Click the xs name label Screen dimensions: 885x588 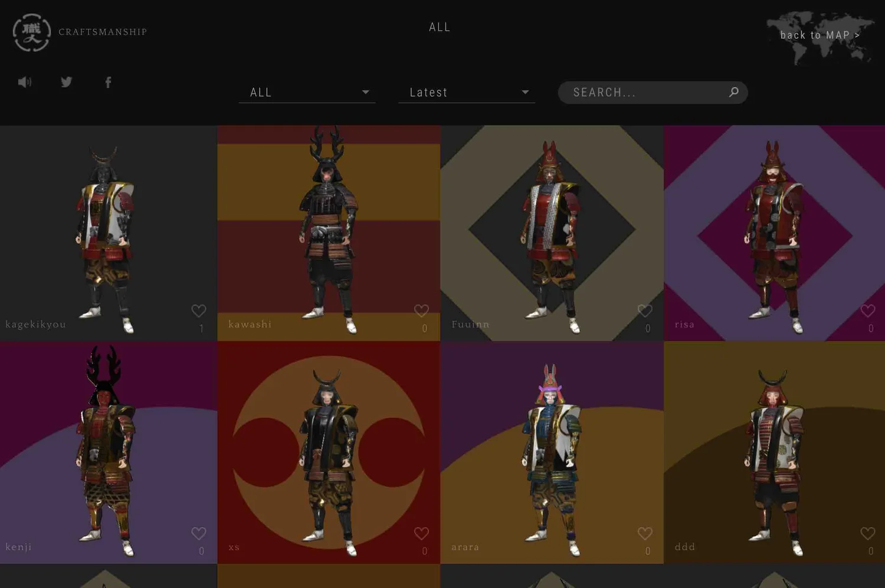click(234, 547)
